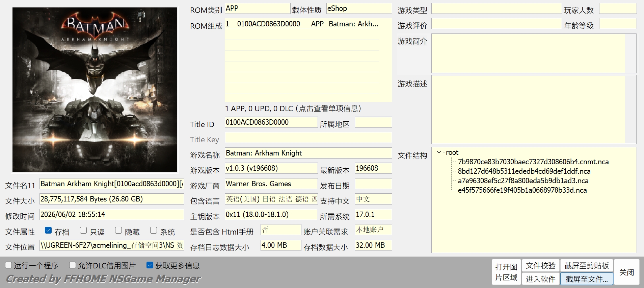
Task: Click the 打开图片区域 button
Action: point(506,272)
